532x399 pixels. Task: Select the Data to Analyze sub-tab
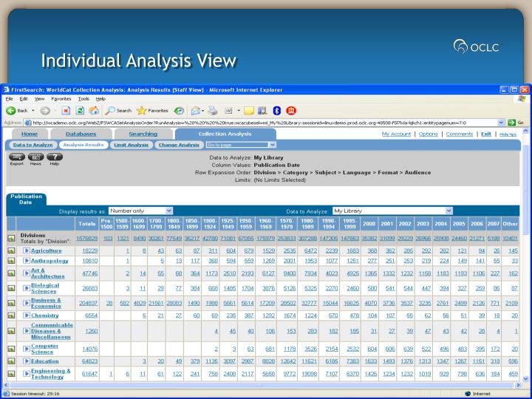(33, 145)
